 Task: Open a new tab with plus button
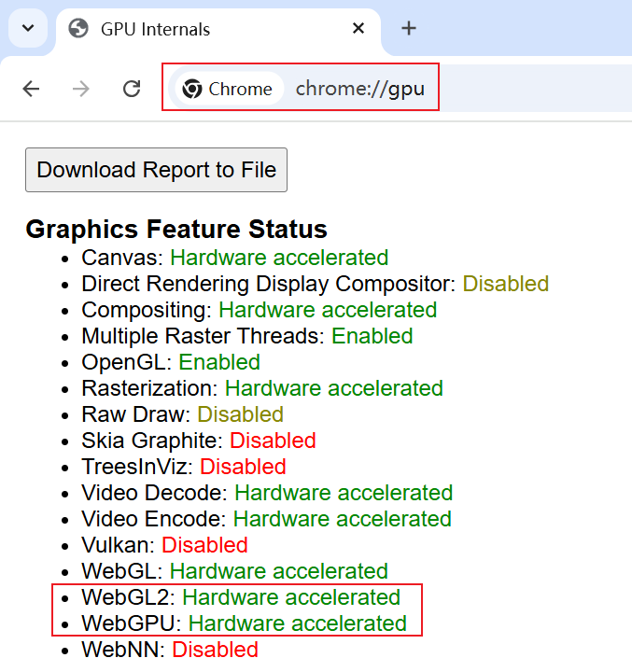[409, 28]
